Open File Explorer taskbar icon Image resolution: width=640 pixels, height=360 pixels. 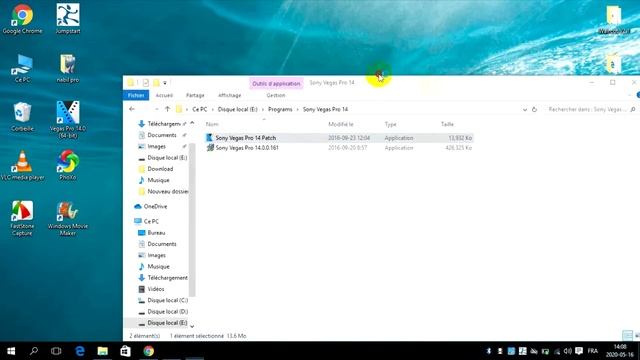click(102, 351)
